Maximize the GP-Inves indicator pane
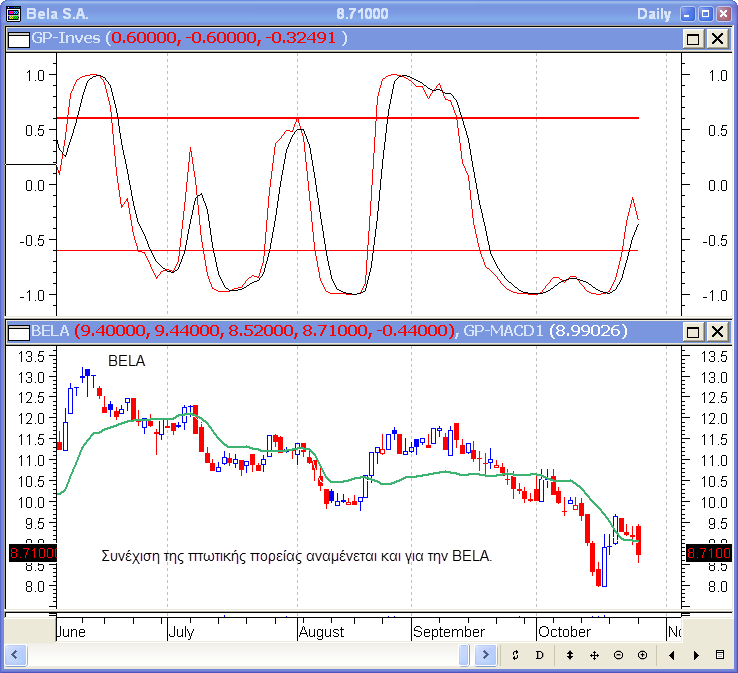The width and height of the screenshot is (738, 673). tap(693, 38)
